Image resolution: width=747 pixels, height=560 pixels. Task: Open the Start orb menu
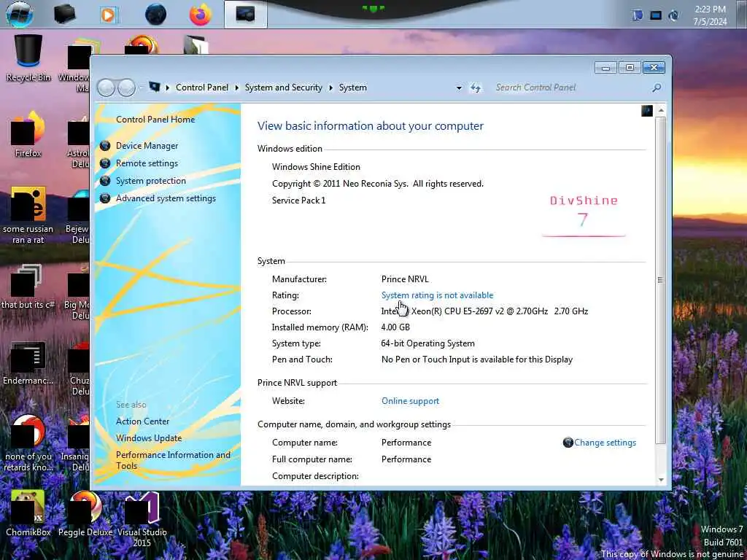point(19,15)
